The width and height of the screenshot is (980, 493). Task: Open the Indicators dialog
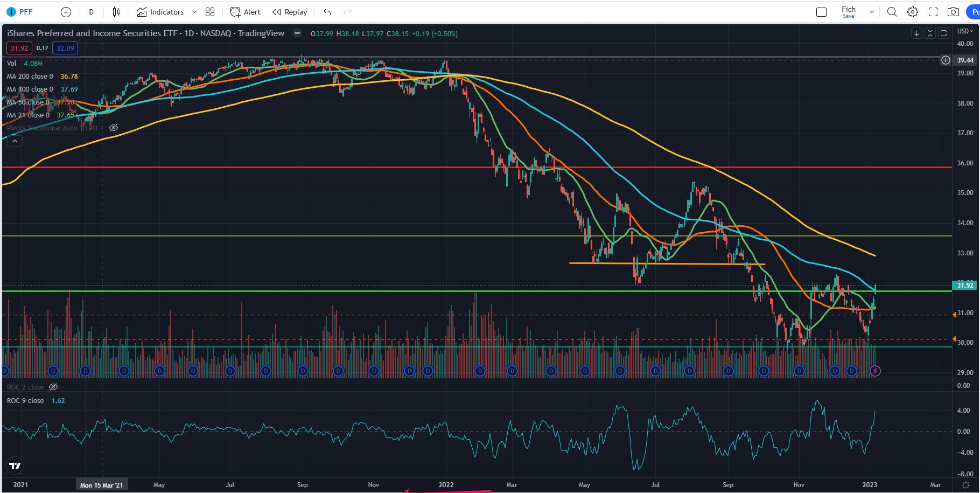pyautogui.click(x=160, y=12)
